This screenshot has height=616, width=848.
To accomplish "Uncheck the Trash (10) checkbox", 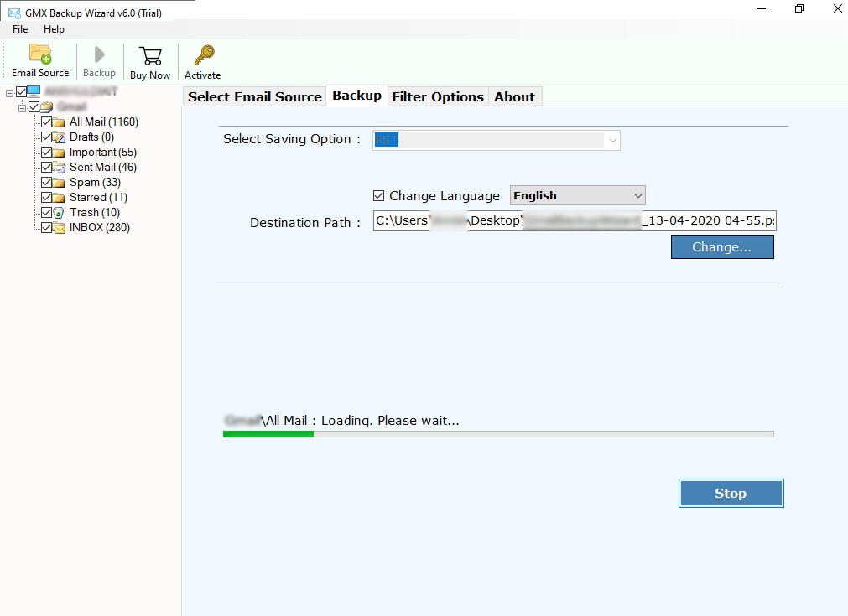I will (x=46, y=212).
